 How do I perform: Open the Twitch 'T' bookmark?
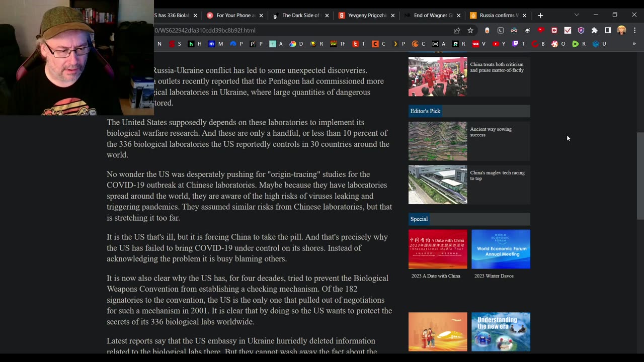click(518, 44)
